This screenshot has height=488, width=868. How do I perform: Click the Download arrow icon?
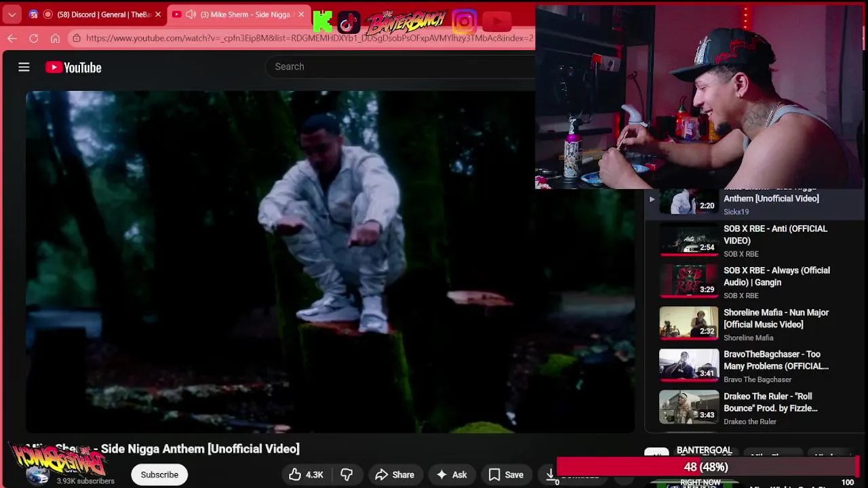[551, 474]
